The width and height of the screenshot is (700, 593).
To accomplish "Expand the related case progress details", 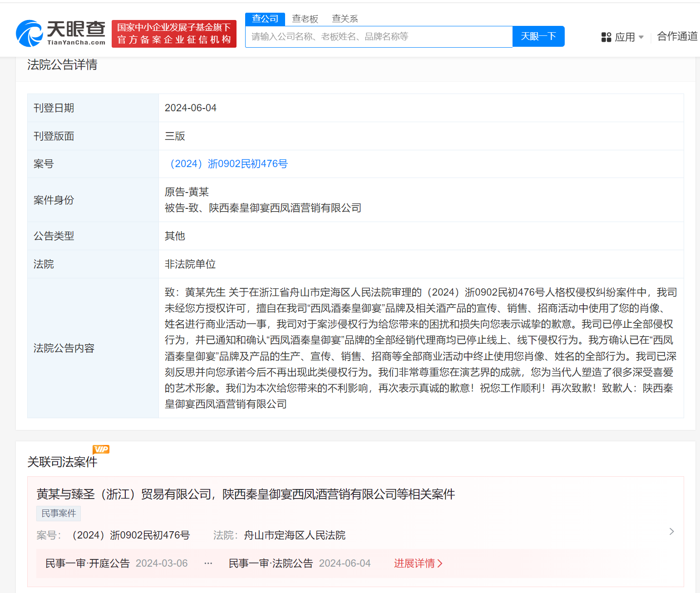I will [x=414, y=563].
